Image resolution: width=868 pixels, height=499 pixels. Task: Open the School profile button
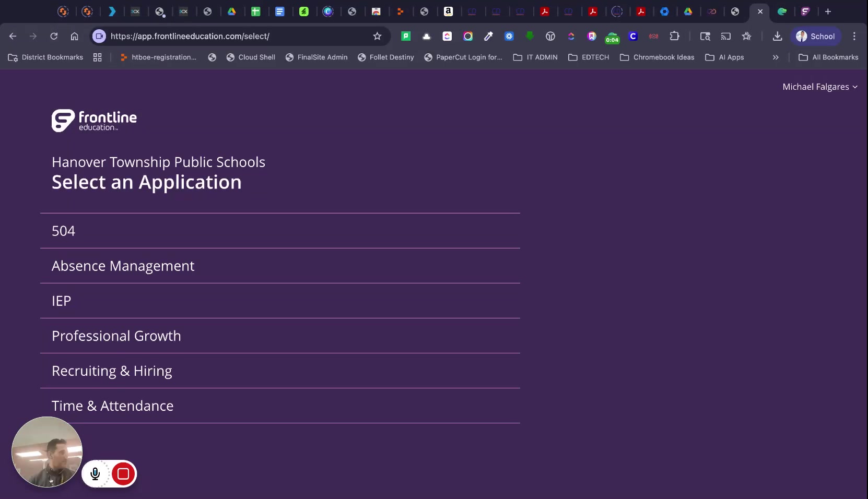click(815, 36)
